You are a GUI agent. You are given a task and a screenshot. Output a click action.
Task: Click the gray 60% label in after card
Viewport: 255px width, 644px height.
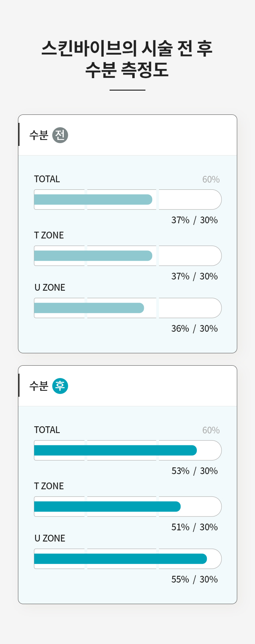pyautogui.click(x=211, y=430)
